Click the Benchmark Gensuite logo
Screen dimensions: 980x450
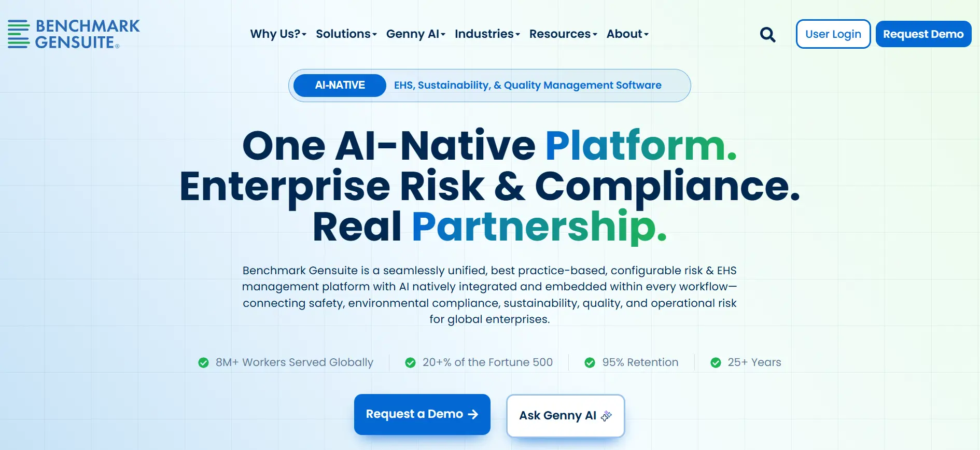[x=74, y=34]
